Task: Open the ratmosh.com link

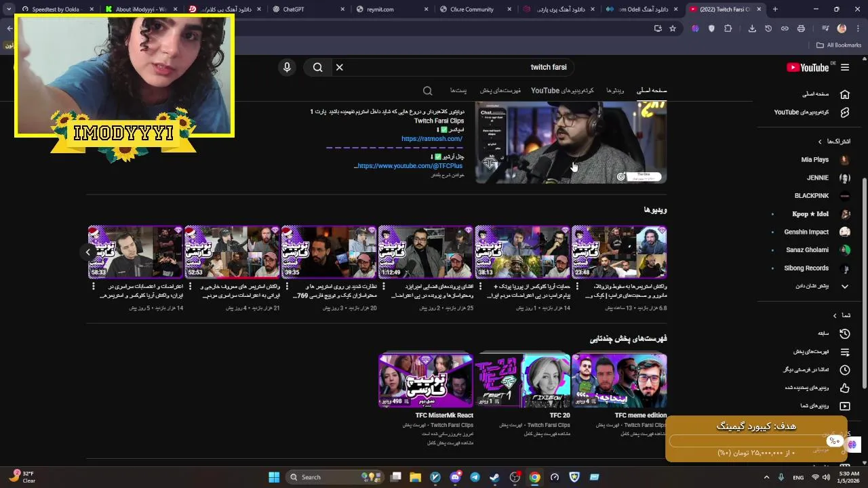Action: pos(432,139)
